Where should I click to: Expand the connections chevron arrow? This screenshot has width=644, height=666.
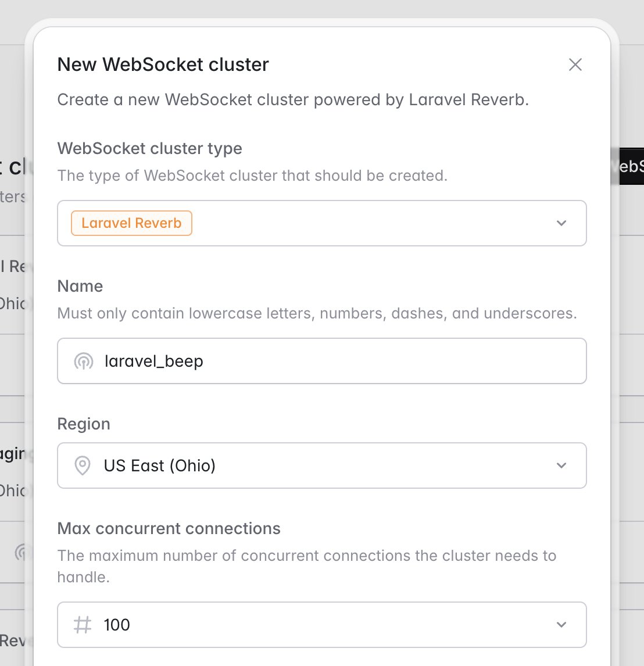pyautogui.click(x=561, y=625)
